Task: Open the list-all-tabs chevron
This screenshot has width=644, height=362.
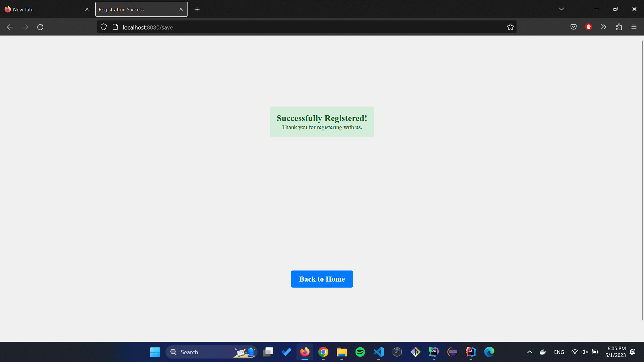Action: click(561, 9)
